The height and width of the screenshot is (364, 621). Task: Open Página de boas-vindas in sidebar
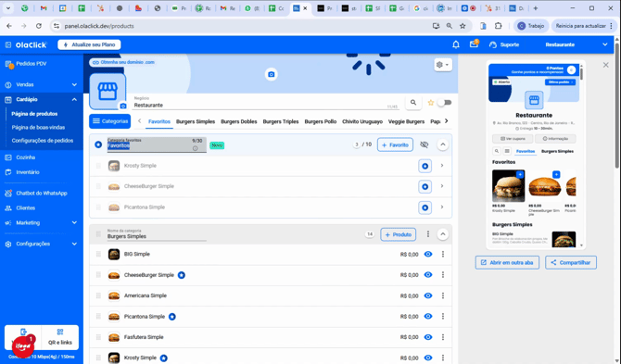point(38,128)
